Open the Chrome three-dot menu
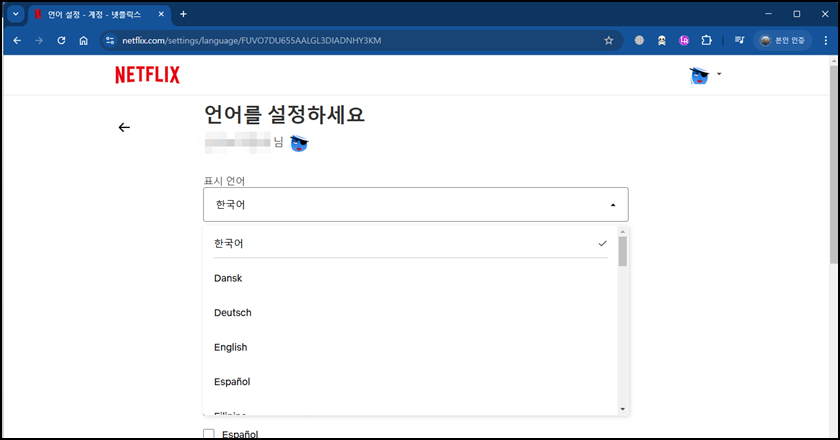 [826, 41]
